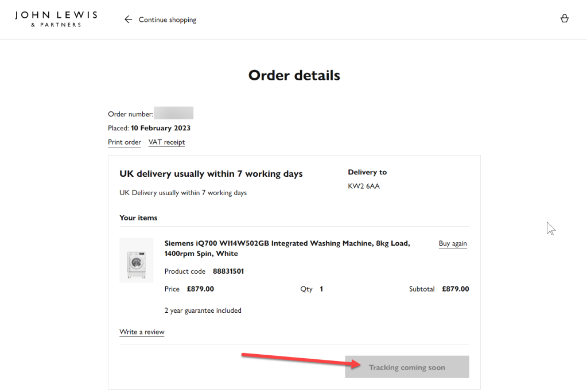587x392 pixels.
Task: Open the shopping basket icon
Action: coord(565,19)
